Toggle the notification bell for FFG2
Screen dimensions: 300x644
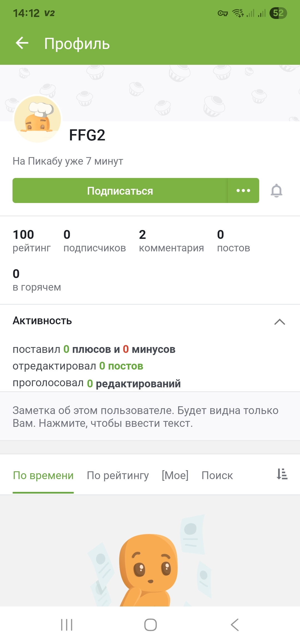276,191
